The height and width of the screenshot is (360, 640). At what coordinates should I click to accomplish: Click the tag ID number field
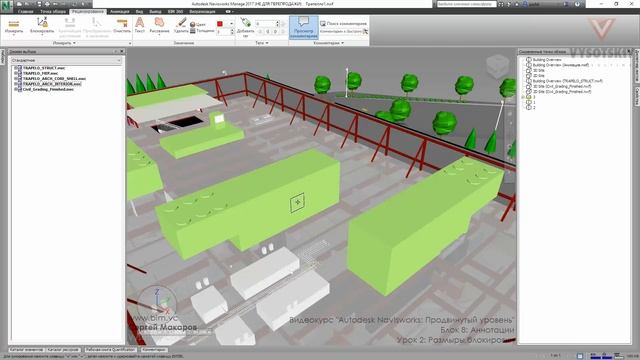[x=267, y=24]
